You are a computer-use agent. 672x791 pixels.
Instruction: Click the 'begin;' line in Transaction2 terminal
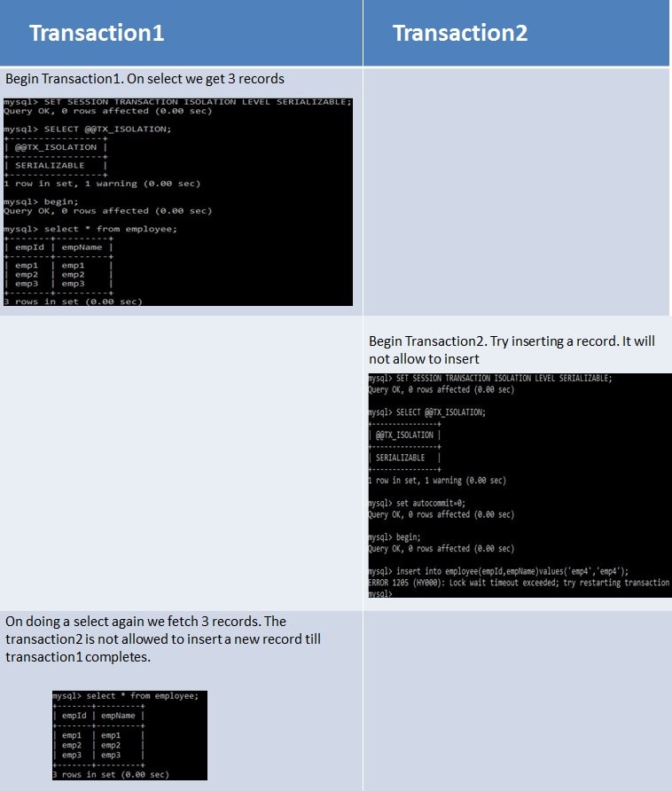click(x=395, y=537)
